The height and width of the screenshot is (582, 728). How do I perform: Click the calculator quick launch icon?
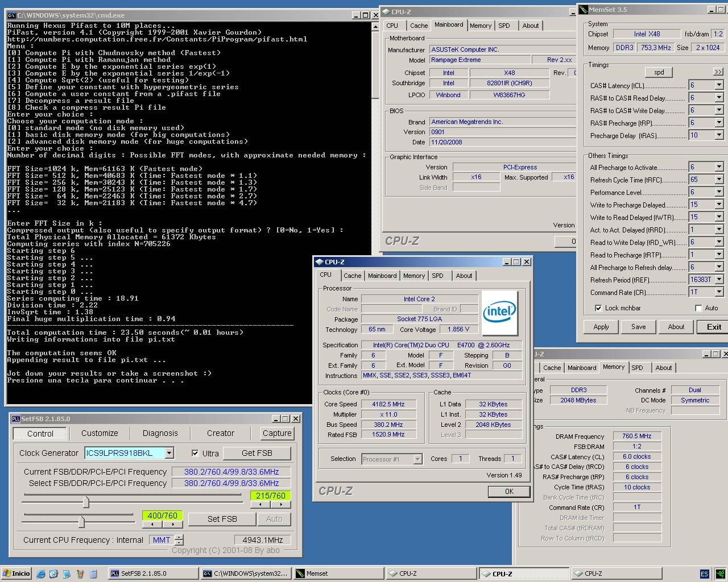[94, 573]
